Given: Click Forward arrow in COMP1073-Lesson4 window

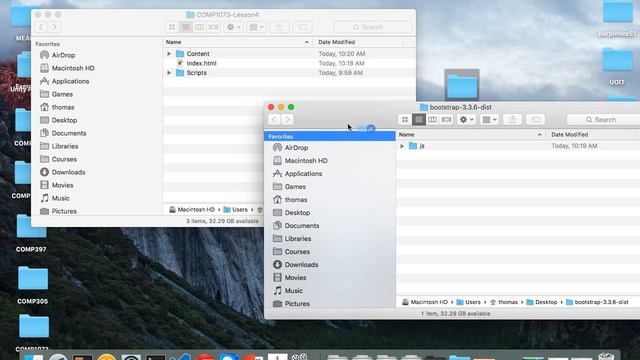Looking at the screenshot, I should pos(54,27).
